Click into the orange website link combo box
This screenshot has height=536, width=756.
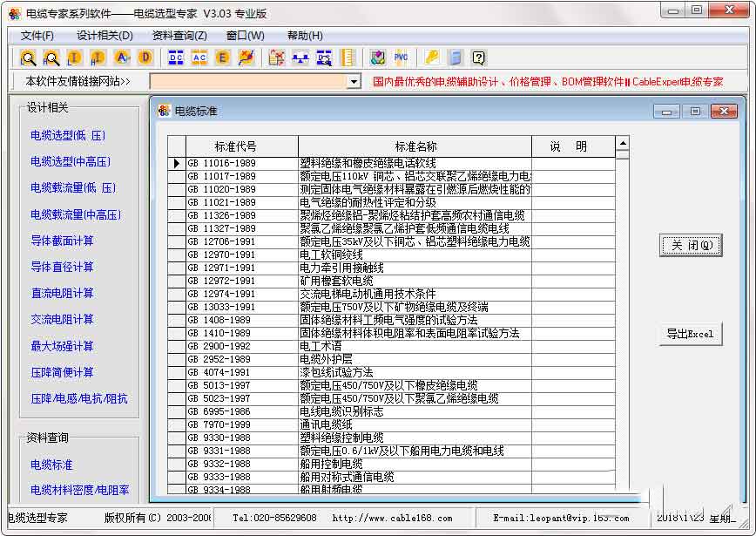click(x=249, y=82)
